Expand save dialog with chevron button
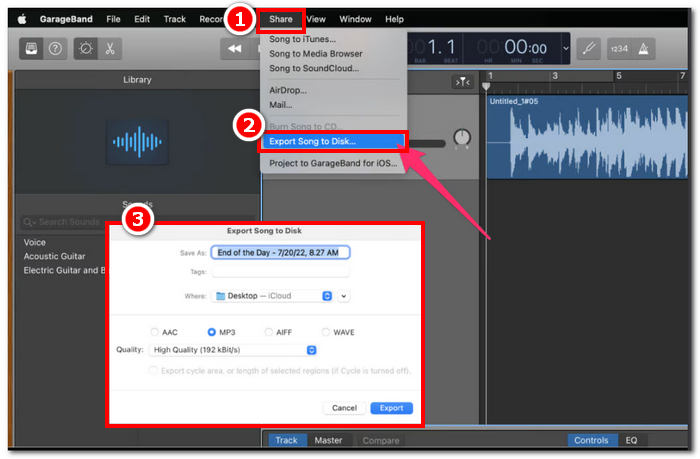 (x=343, y=296)
